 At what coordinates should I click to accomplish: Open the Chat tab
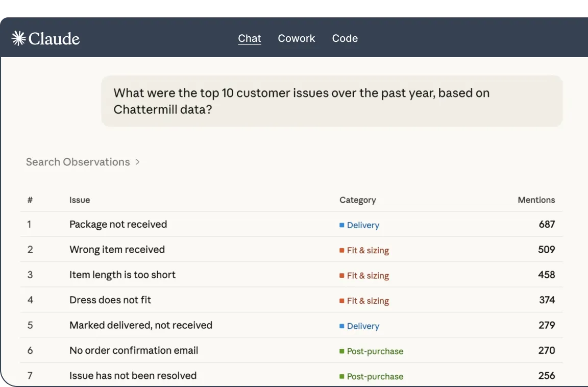(250, 38)
